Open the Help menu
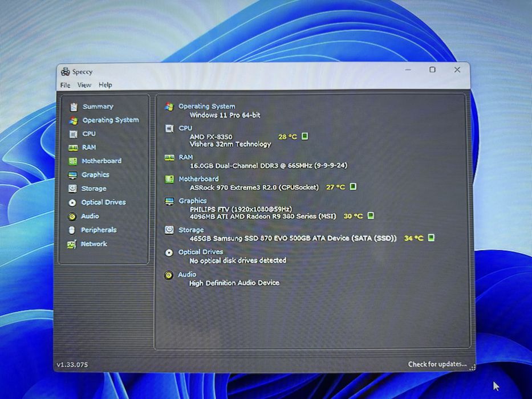This screenshot has width=532, height=399. pos(105,85)
